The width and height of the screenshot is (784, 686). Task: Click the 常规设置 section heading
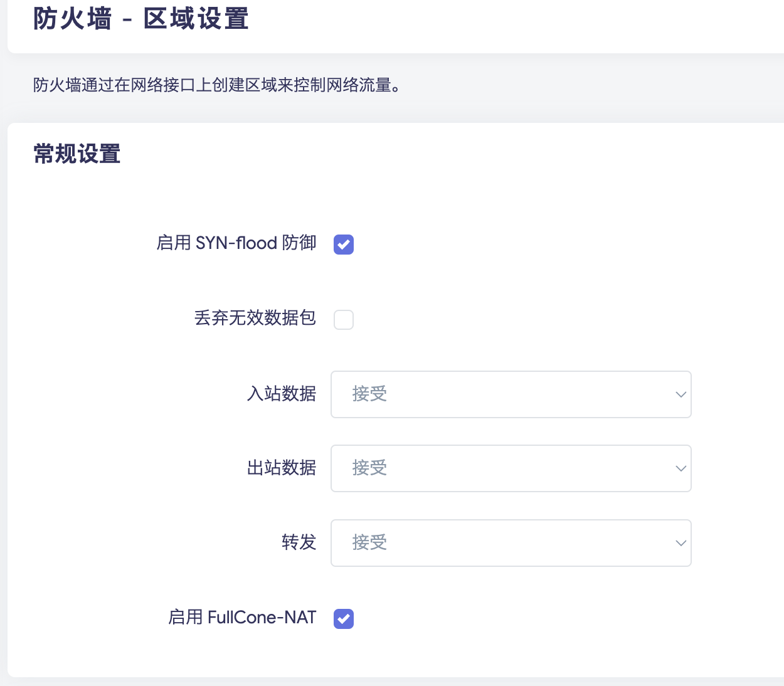(x=77, y=154)
